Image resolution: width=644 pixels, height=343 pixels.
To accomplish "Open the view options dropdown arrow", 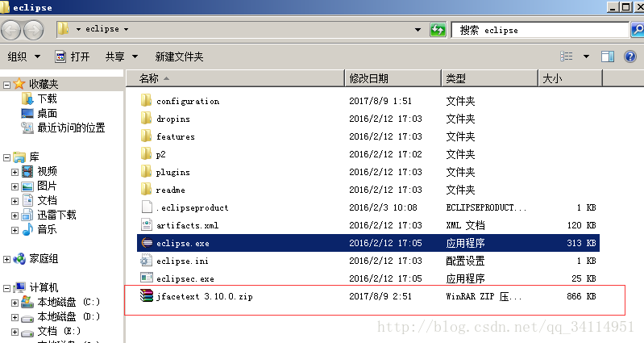I will 586,56.
